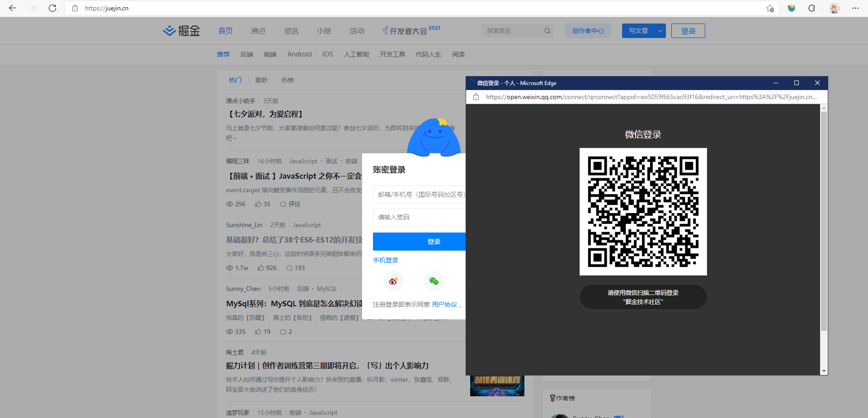Click the popup scrollbar down arrow

tap(824, 371)
